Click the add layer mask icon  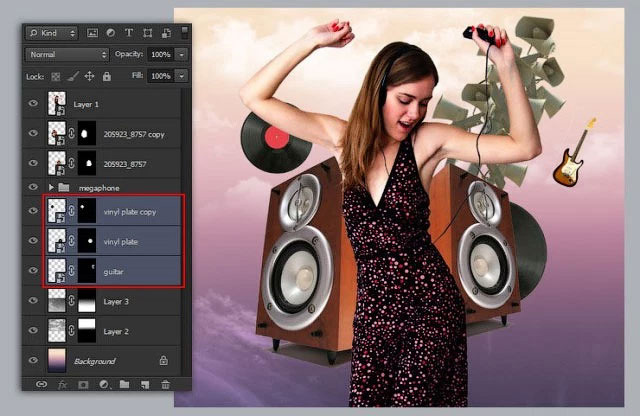(83, 385)
